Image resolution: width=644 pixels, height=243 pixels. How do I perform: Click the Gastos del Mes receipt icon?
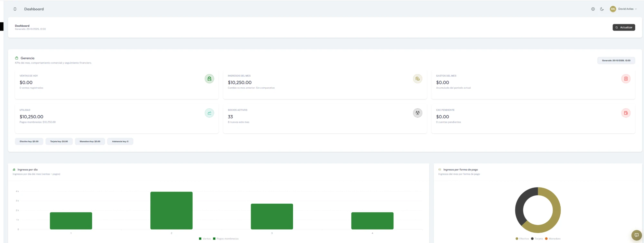click(626, 79)
